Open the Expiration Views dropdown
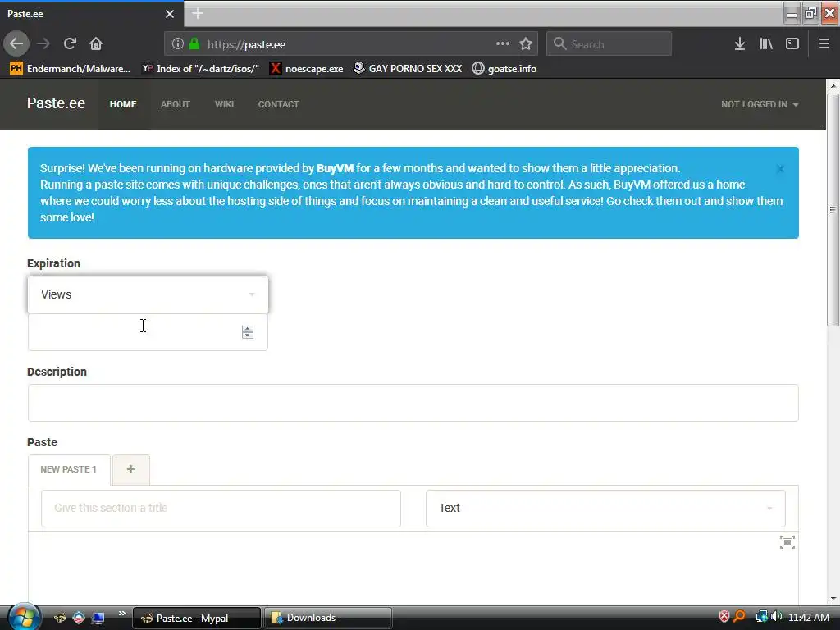The width and height of the screenshot is (840, 630). tap(148, 294)
